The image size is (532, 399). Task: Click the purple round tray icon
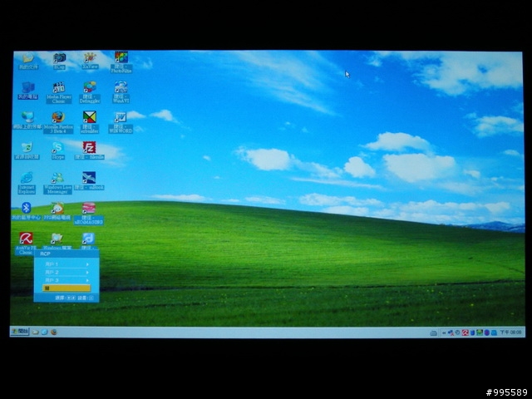tap(487, 332)
